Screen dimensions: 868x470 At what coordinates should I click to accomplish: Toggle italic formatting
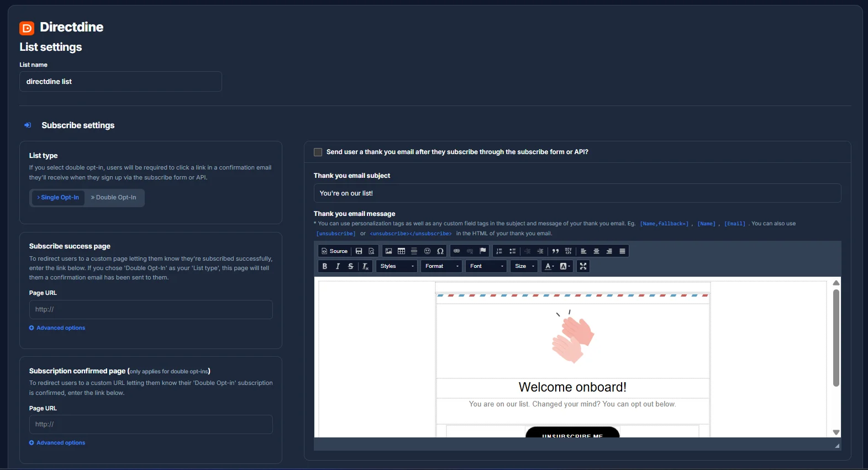(338, 266)
